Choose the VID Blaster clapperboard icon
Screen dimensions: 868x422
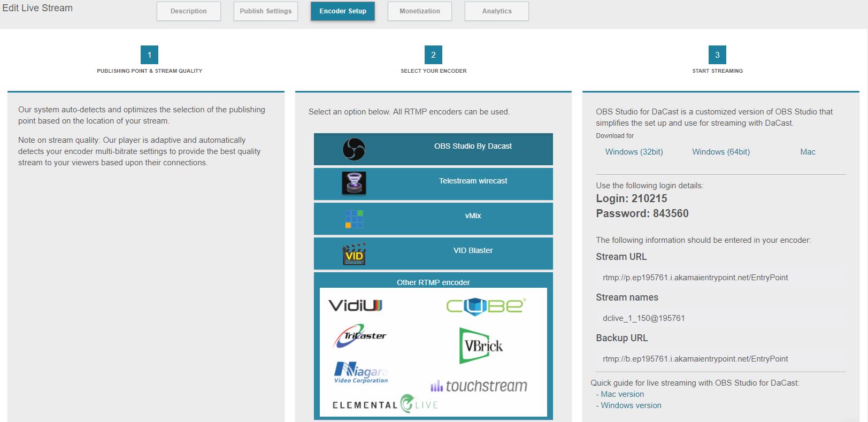point(354,254)
